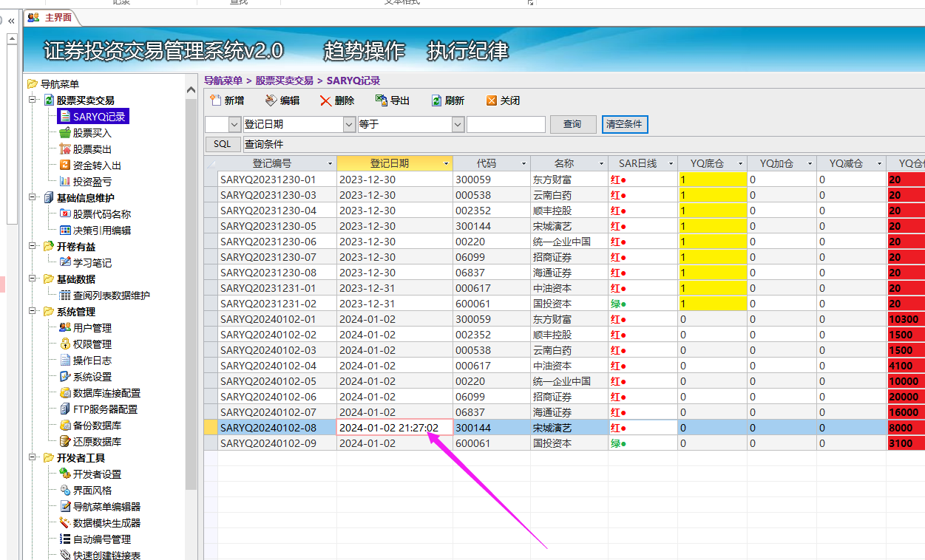
Task: Open 学习笔记 in the navigation tree
Action: (x=92, y=263)
